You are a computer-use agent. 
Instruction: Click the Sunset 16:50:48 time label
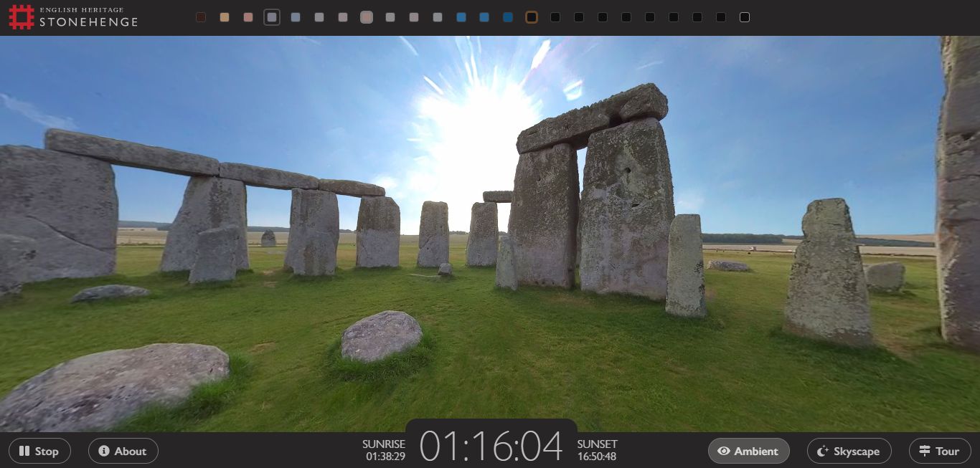click(x=598, y=450)
